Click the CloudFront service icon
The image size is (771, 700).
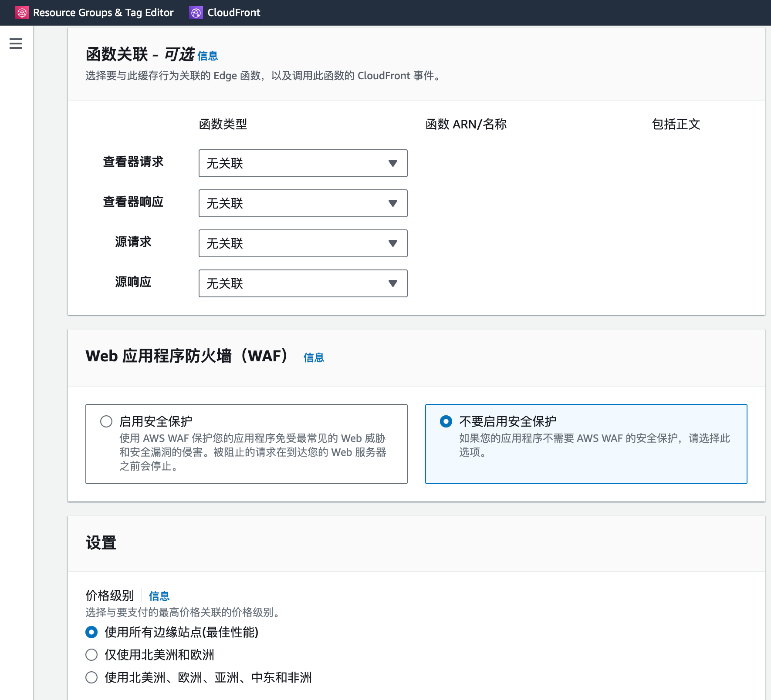pyautogui.click(x=196, y=13)
